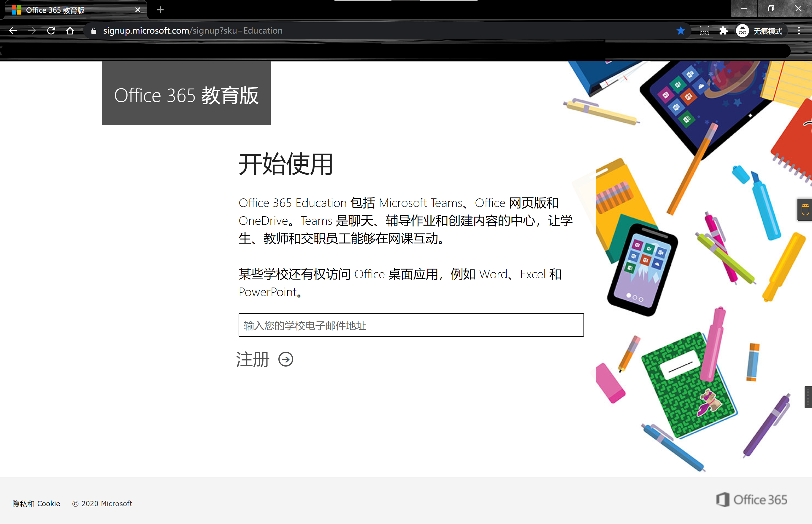Screen dimensions: 812x524
Task: Select the Office 365 教育版 browser tab
Action: (x=76, y=10)
